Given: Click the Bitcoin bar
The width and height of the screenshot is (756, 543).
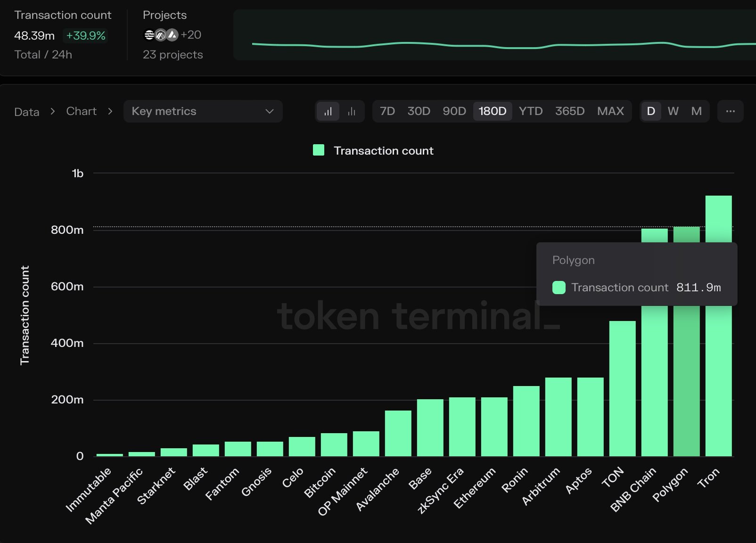Looking at the screenshot, I should tap(334, 444).
